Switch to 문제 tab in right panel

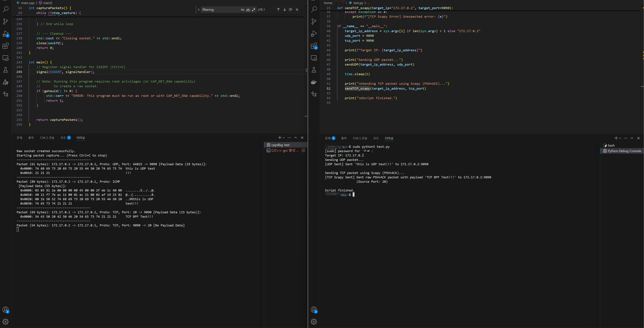coord(328,138)
